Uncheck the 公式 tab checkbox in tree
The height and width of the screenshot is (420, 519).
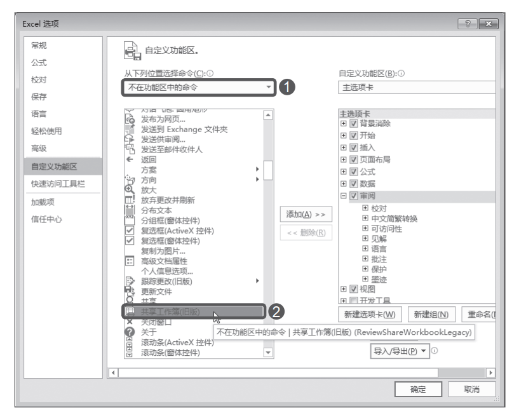click(354, 172)
